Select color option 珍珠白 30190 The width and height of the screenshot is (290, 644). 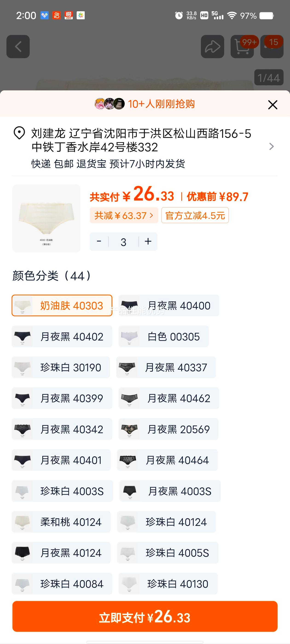tap(61, 367)
